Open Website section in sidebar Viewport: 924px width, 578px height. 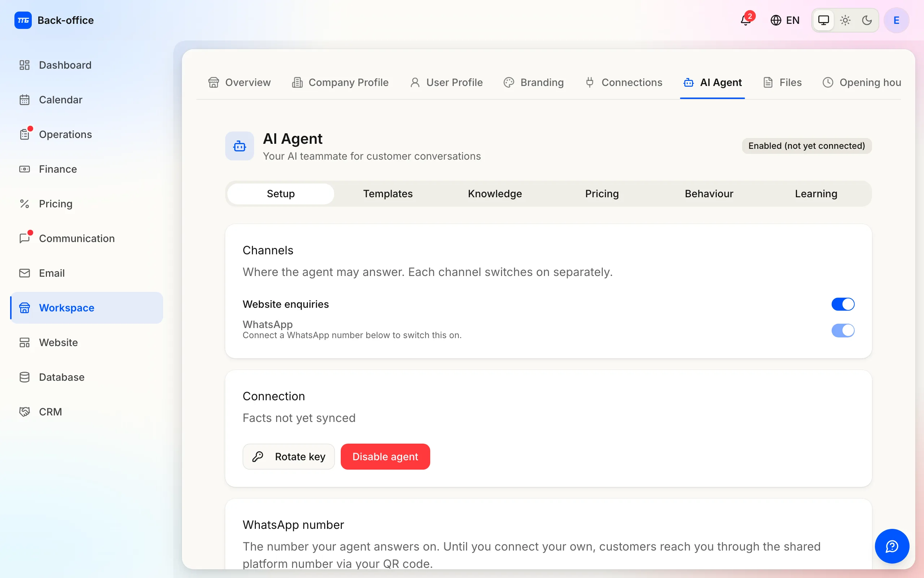pyautogui.click(x=87, y=342)
